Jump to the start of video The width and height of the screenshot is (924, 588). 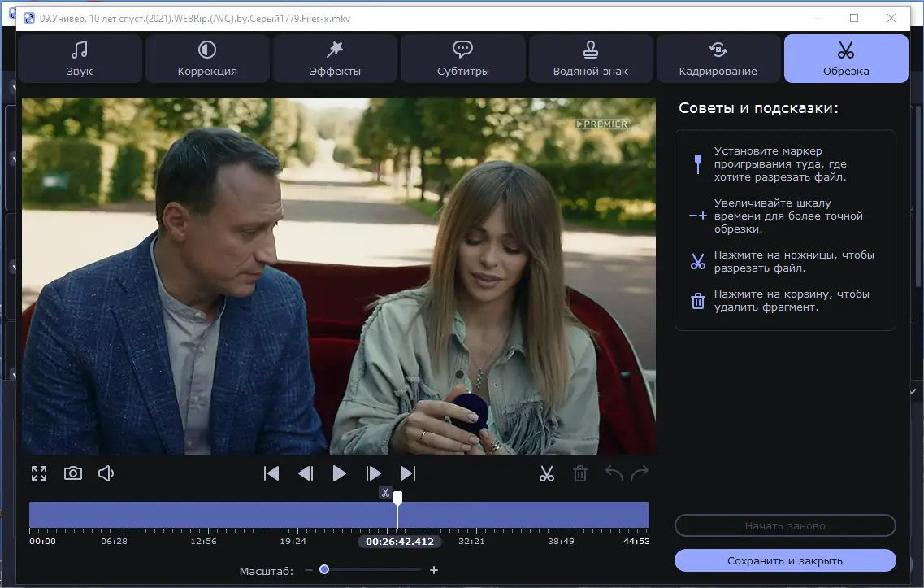pyautogui.click(x=271, y=473)
